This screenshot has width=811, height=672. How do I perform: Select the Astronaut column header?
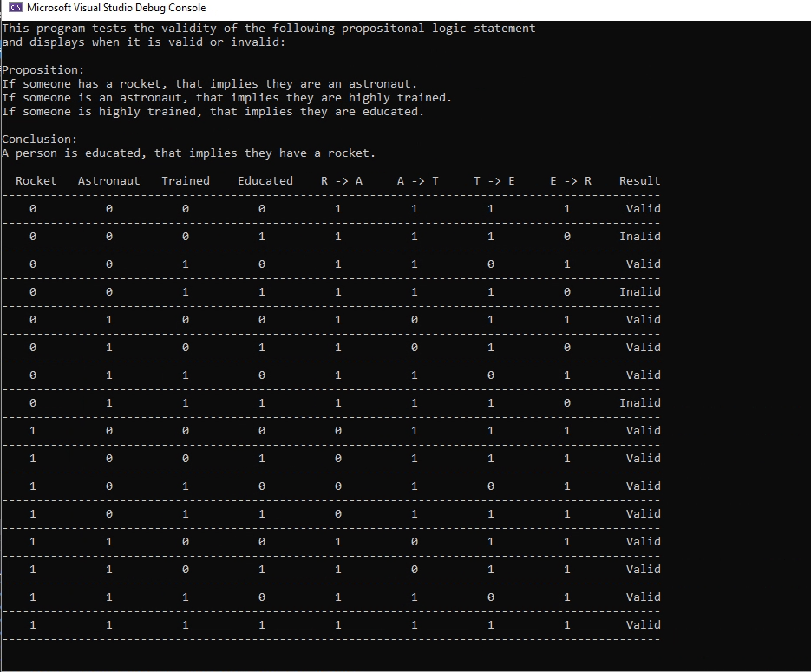109,181
